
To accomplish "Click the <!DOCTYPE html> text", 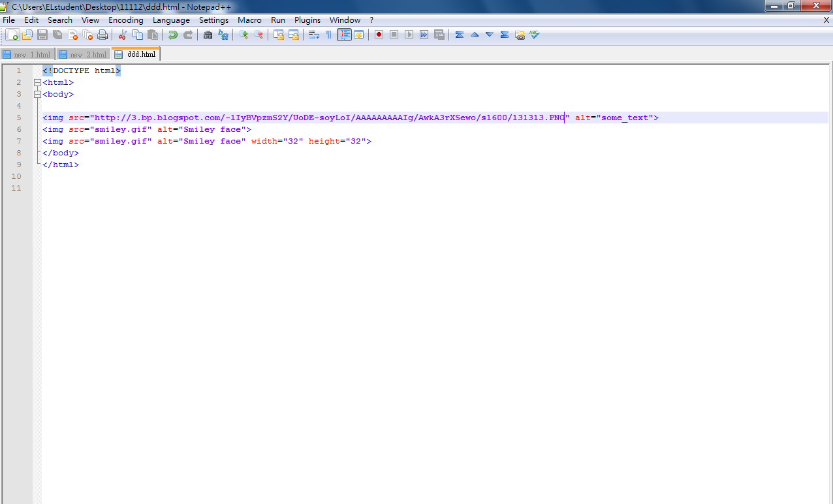I will point(82,71).
